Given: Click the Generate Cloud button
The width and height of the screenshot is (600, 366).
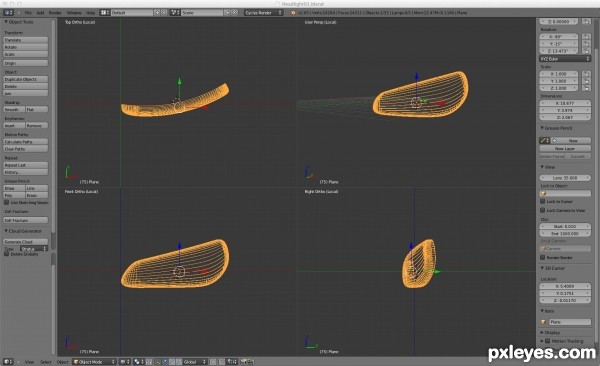Looking at the screenshot, I should point(26,242).
